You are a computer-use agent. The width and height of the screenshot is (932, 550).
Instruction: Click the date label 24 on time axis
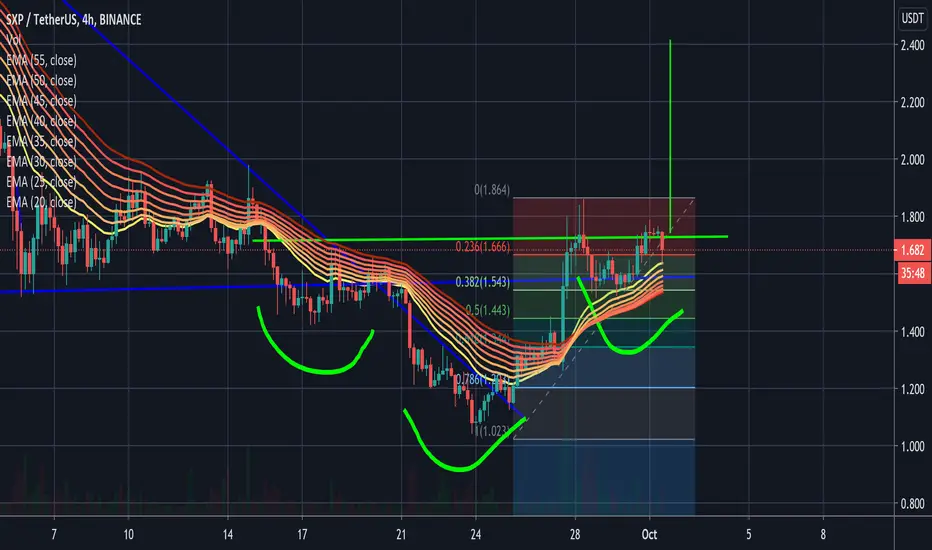tap(476, 535)
